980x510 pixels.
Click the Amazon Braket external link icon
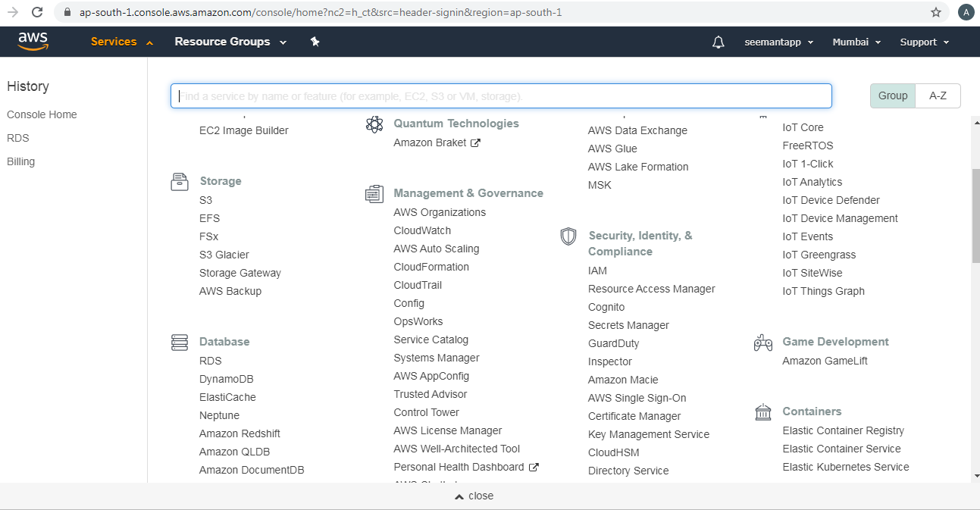coord(475,143)
